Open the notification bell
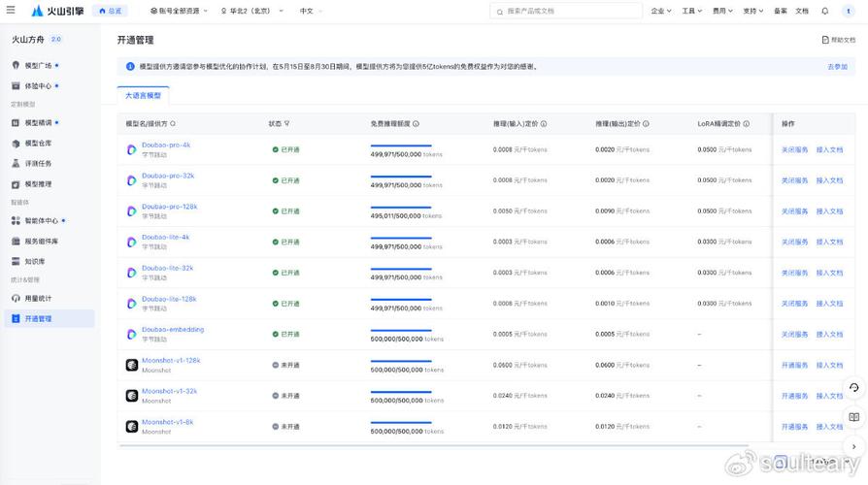Image resolution: width=868 pixels, height=485 pixels. (x=825, y=11)
